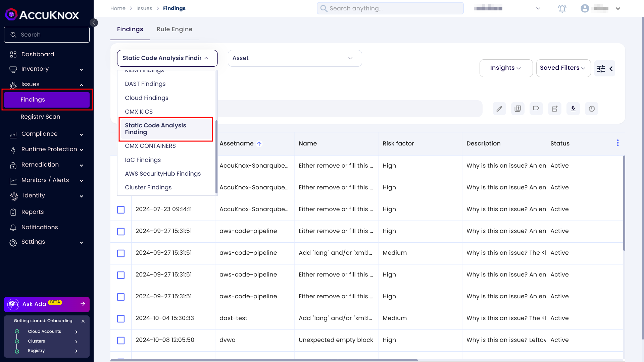644x362 pixels.
Task: Open Reports from the sidebar
Action: click(33, 212)
